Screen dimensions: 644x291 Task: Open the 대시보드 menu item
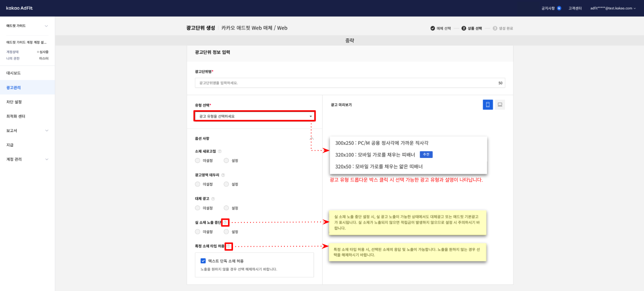click(x=14, y=73)
